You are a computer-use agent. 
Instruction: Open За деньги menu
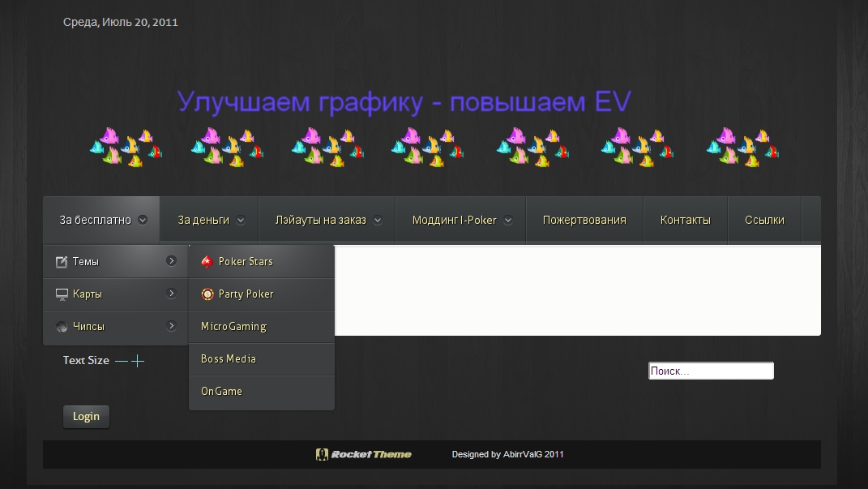209,220
